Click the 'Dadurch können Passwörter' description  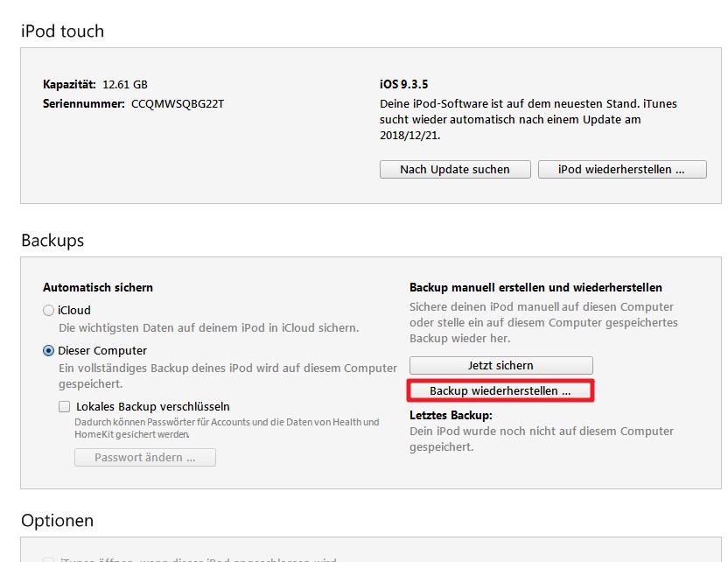[227, 428]
